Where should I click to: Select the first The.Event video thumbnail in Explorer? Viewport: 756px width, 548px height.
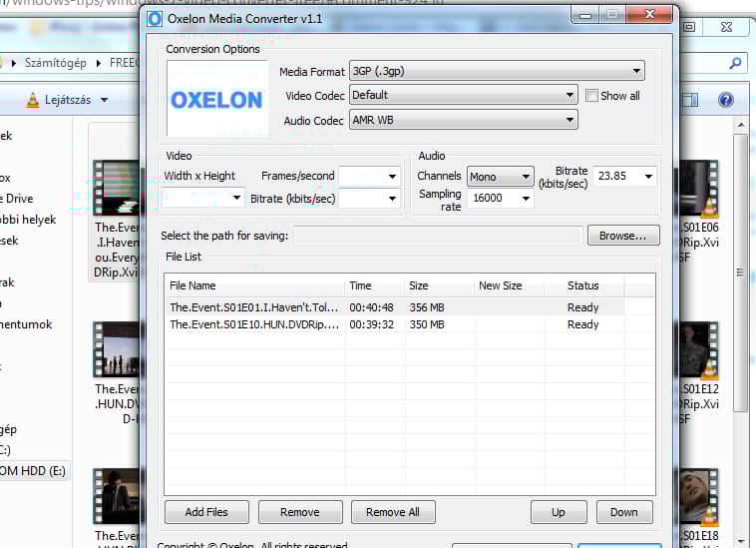[x=117, y=188]
